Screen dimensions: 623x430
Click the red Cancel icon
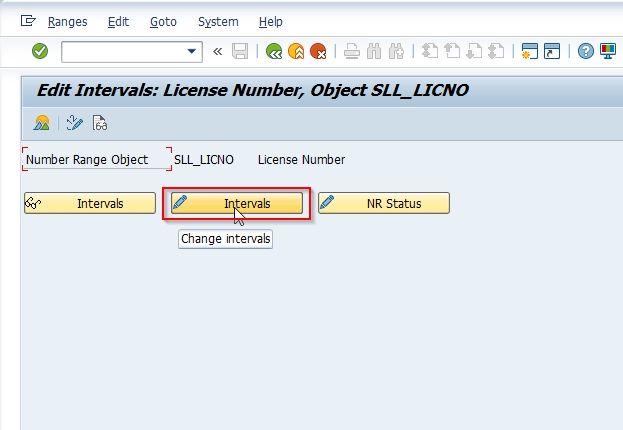(x=318, y=51)
